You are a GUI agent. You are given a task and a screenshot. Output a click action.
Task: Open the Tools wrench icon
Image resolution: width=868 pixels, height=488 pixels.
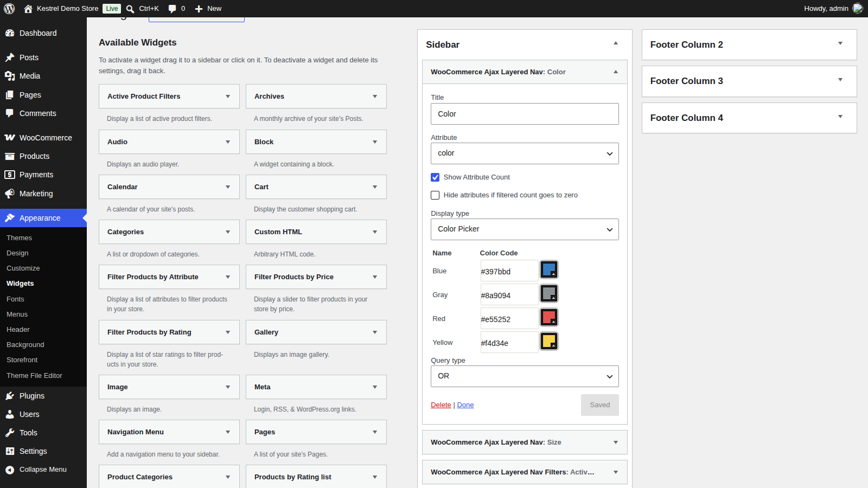pos(10,433)
